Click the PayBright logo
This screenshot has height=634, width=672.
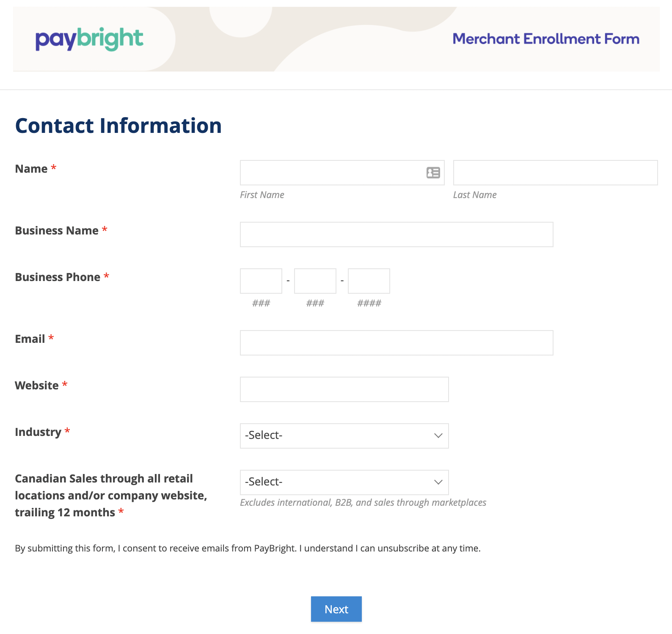click(x=89, y=39)
